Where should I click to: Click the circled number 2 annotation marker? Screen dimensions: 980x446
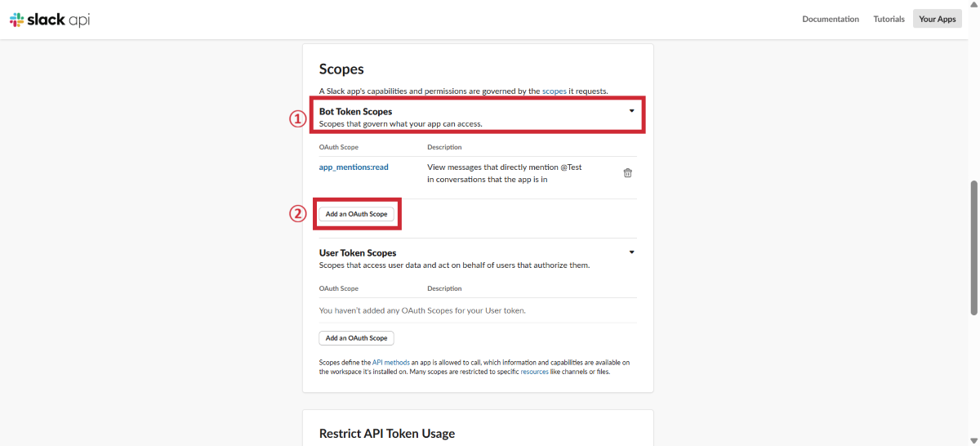pos(297,214)
